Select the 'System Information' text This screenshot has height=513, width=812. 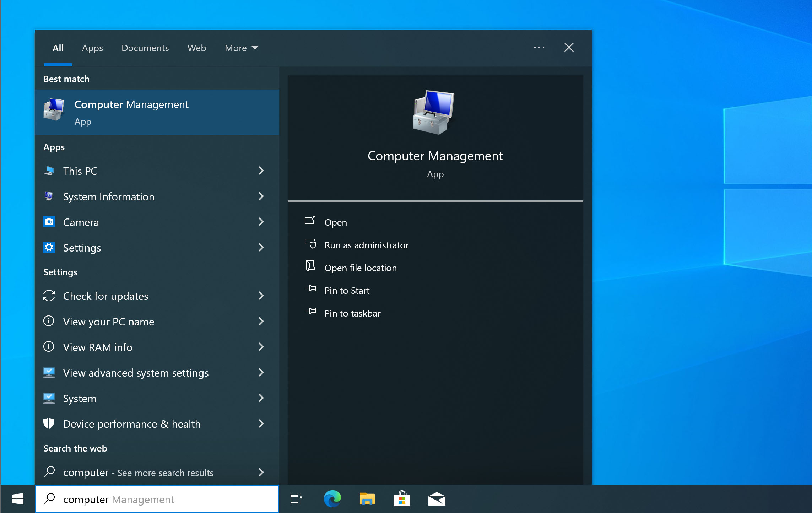pos(109,196)
